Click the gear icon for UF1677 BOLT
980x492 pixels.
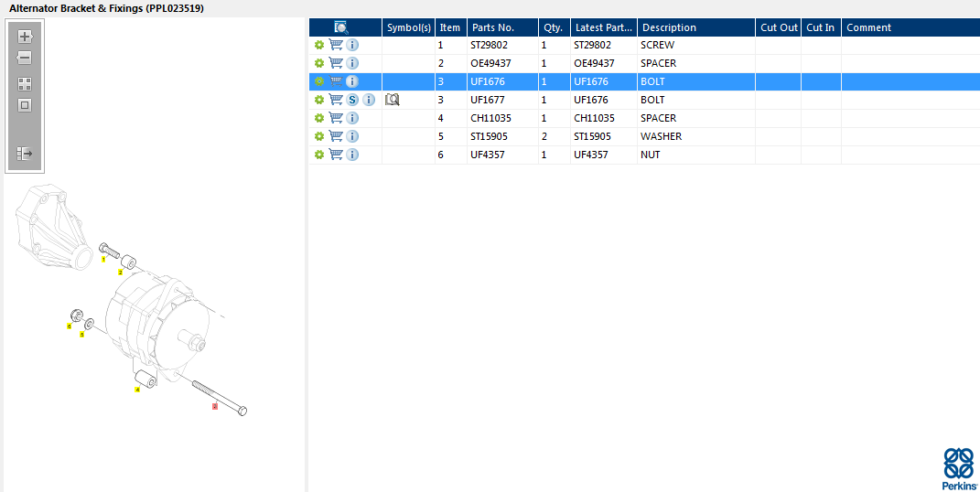tap(319, 100)
